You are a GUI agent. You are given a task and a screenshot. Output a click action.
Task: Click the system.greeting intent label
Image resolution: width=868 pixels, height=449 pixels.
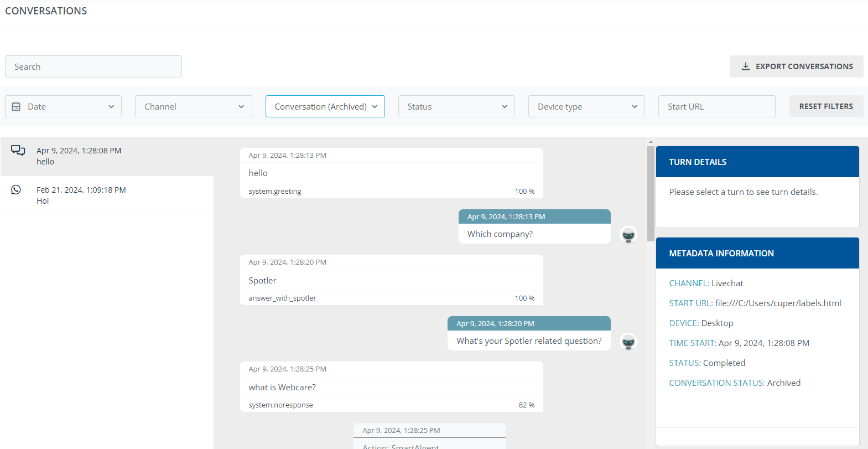[275, 191]
